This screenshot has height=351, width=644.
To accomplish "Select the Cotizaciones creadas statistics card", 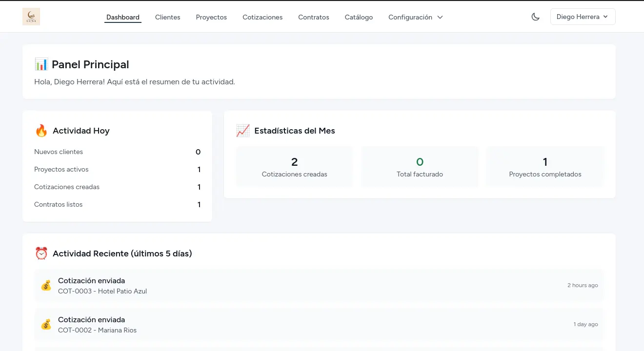I will click(x=294, y=167).
